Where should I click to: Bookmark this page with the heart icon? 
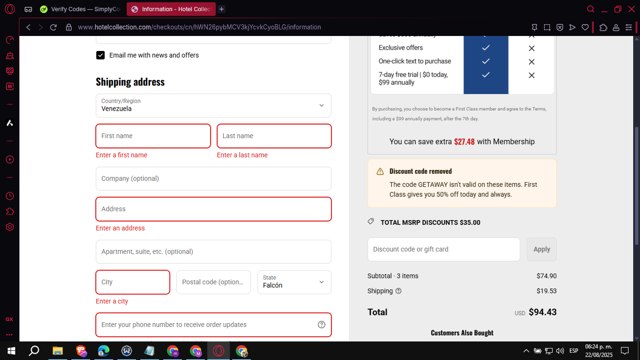585,27
